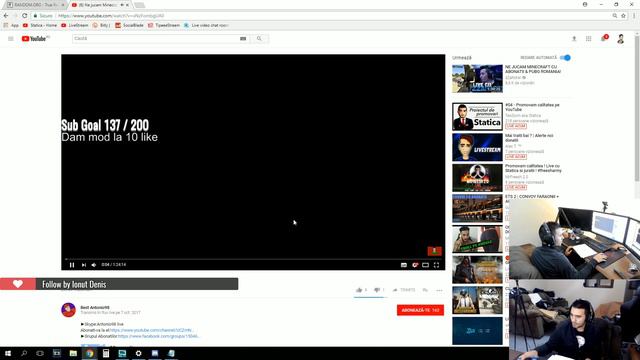Screen dimensions: 640x360
Task: Close the YouTube browser tab
Action: (x=127, y=5)
